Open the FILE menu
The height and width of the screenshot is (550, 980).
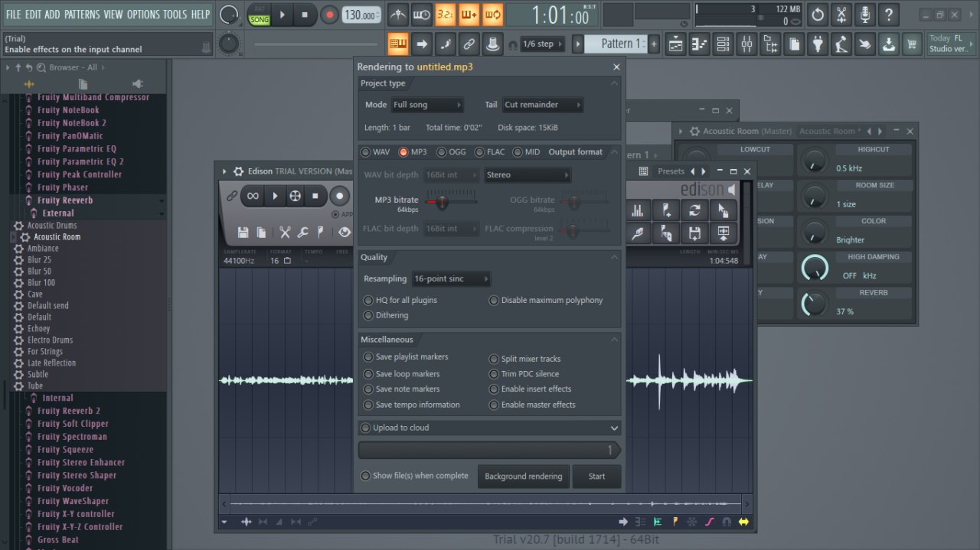click(x=13, y=14)
